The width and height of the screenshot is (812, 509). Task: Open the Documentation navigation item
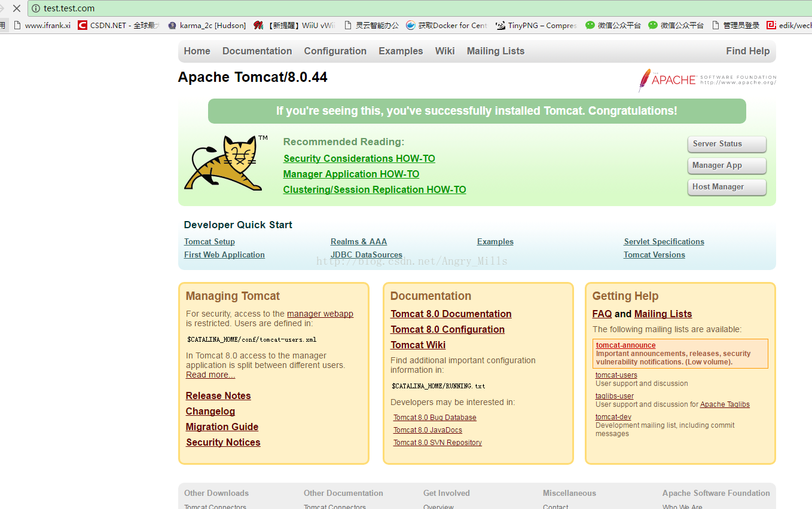tap(257, 51)
